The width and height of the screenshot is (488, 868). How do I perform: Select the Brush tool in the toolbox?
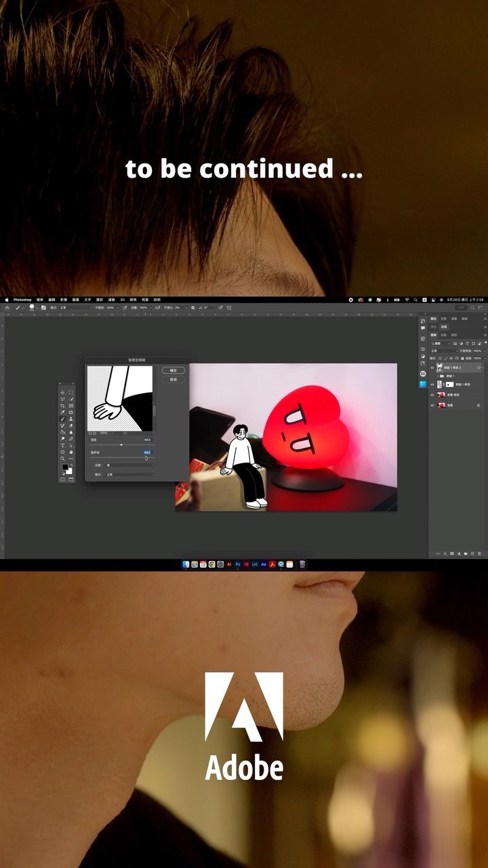pos(63,419)
